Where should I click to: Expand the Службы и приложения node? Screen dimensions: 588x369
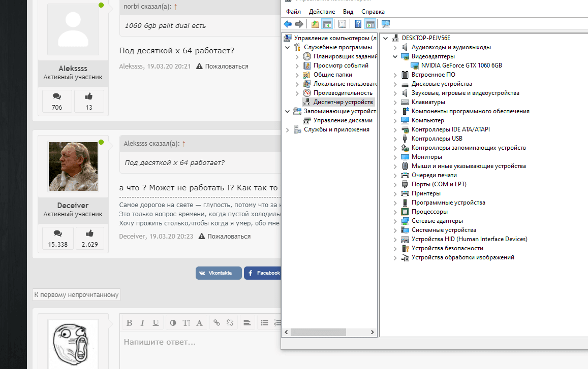[x=288, y=129]
